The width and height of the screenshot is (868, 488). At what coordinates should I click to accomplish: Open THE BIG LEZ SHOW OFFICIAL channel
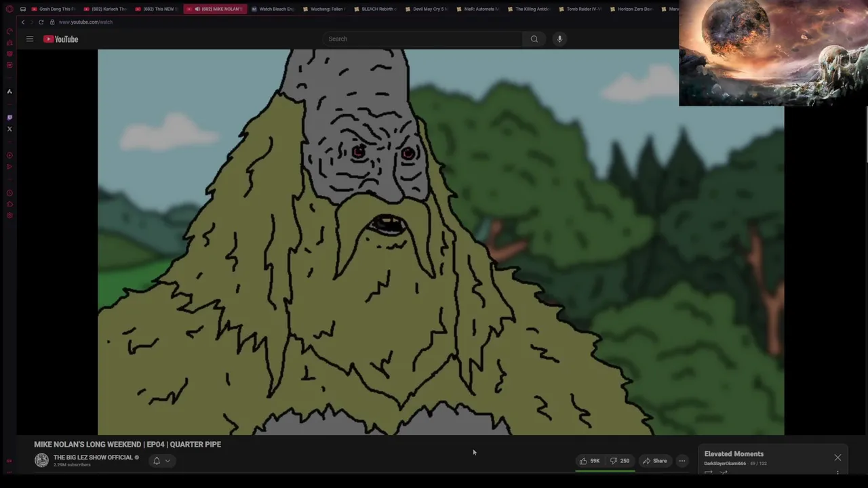tap(93, 457)
